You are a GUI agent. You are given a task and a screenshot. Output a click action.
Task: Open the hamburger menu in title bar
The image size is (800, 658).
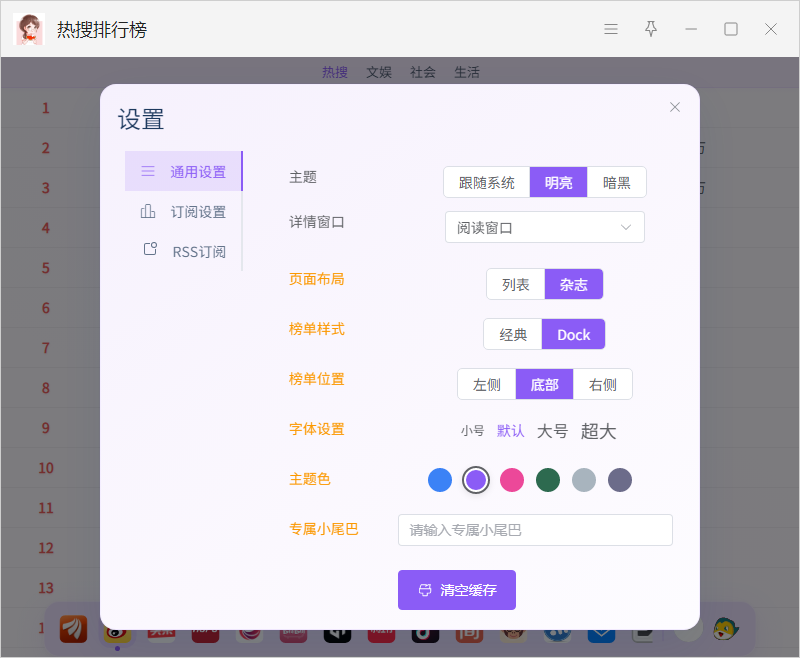(611, 29)
